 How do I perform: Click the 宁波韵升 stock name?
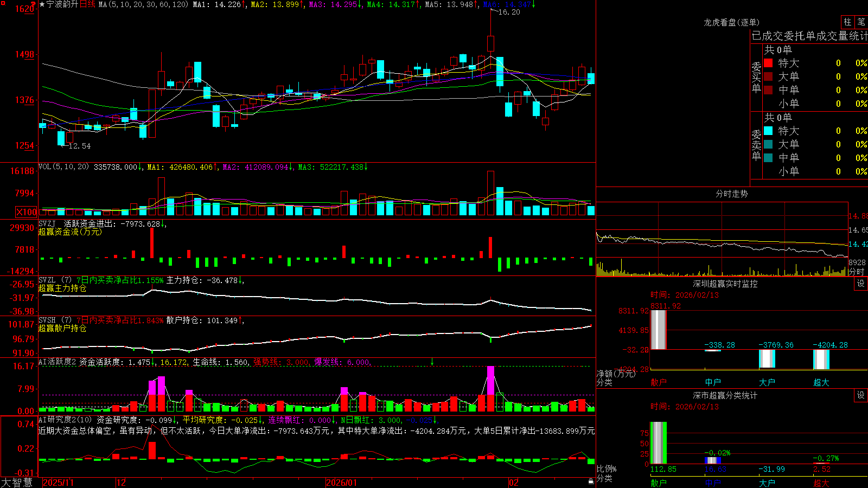point(62,4)
